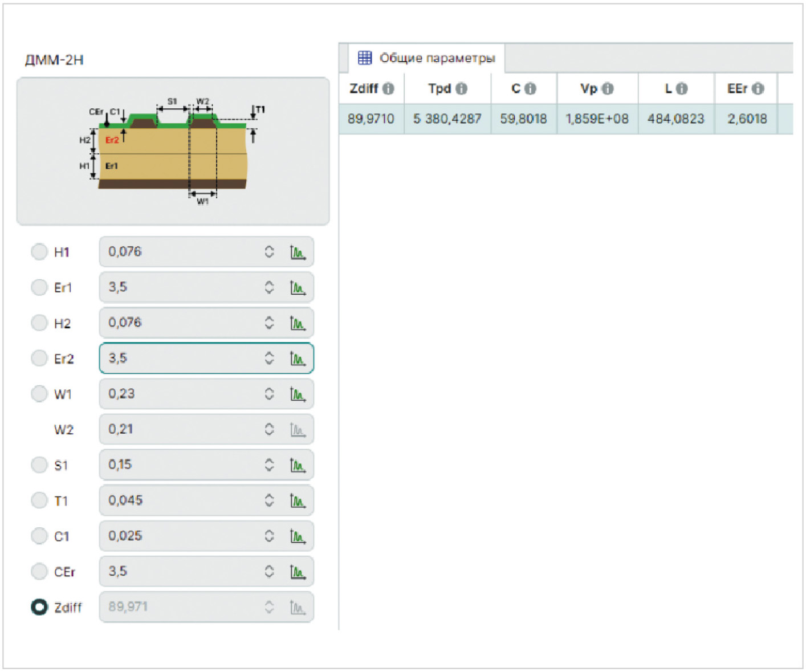Click the stepper arrows in CEr field

pyautogui.click(x=269, y=572)
